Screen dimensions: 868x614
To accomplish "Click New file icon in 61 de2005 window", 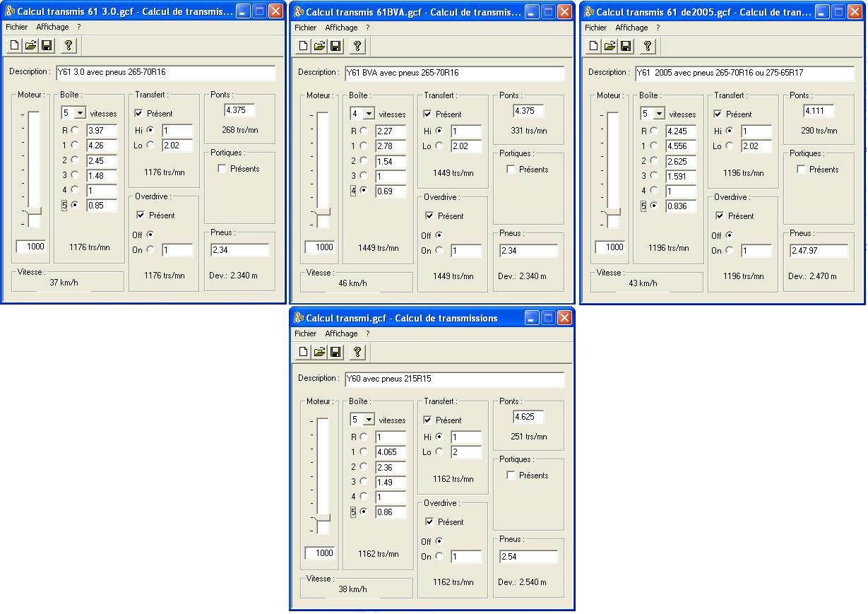I will (594, 46).
